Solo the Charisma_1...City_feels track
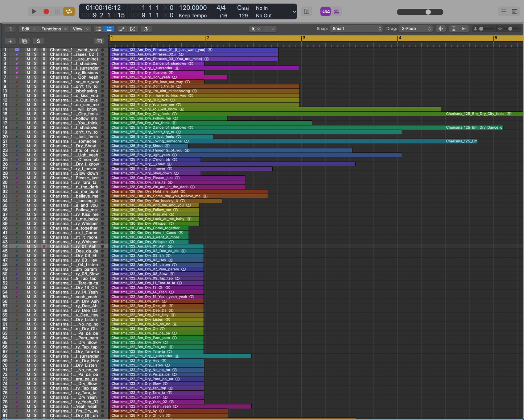This screenshot has width=524, height=420. tap(34, 114)
